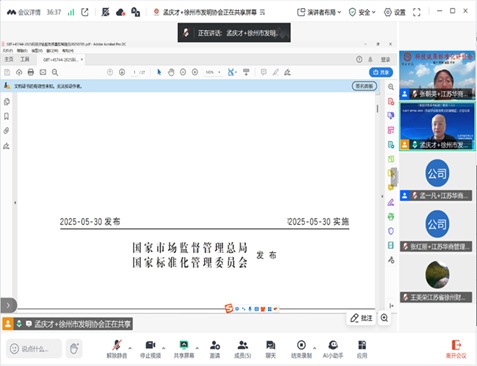
Task: Open the AI assistant (AI小助手)
Action: [333, 349]
